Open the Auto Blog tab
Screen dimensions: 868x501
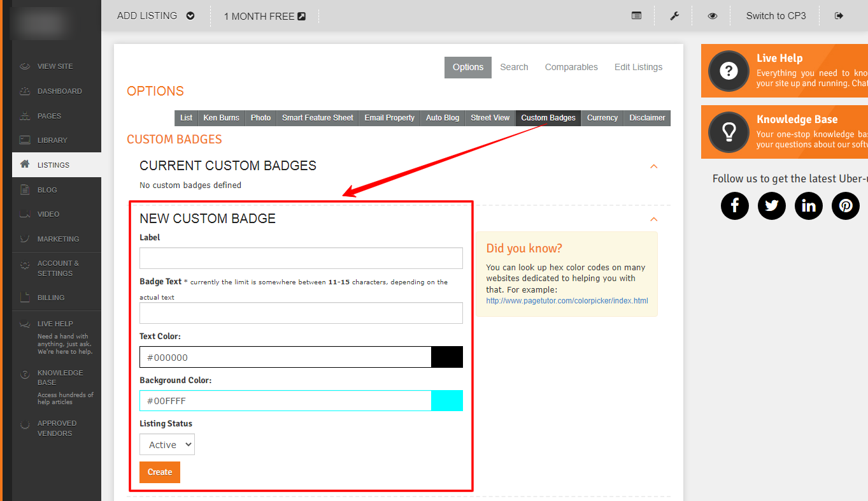(x=443, y=118)
